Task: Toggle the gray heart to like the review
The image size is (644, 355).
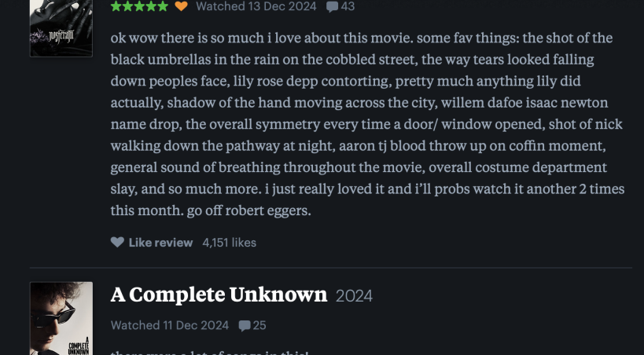Action: (117, 242)
